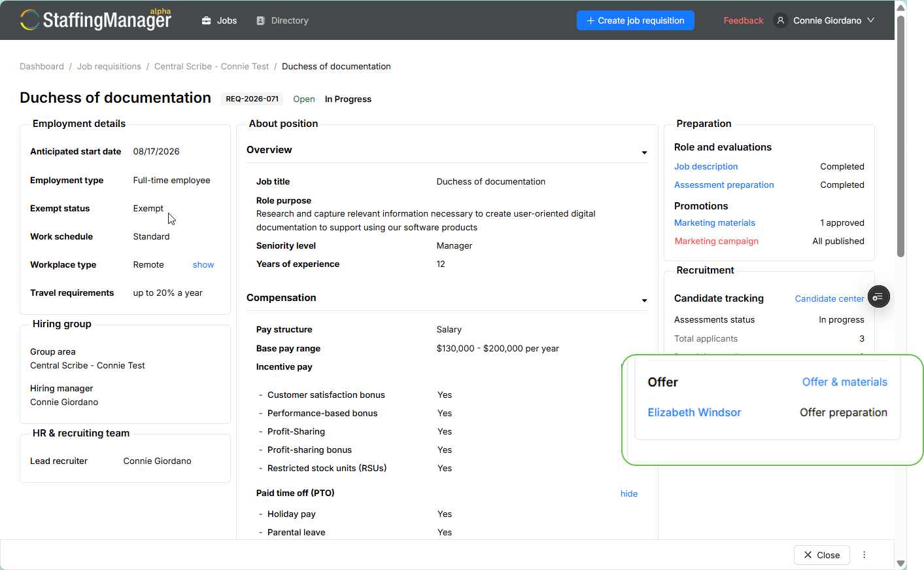
Task: Click the plus icon on Create job requisition
Action: 590,20
